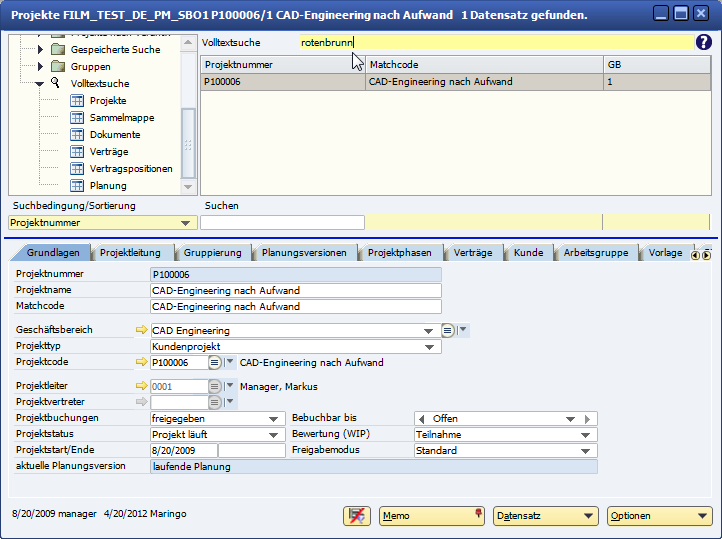Click the table icon beside Dokumente

point(77,134)
